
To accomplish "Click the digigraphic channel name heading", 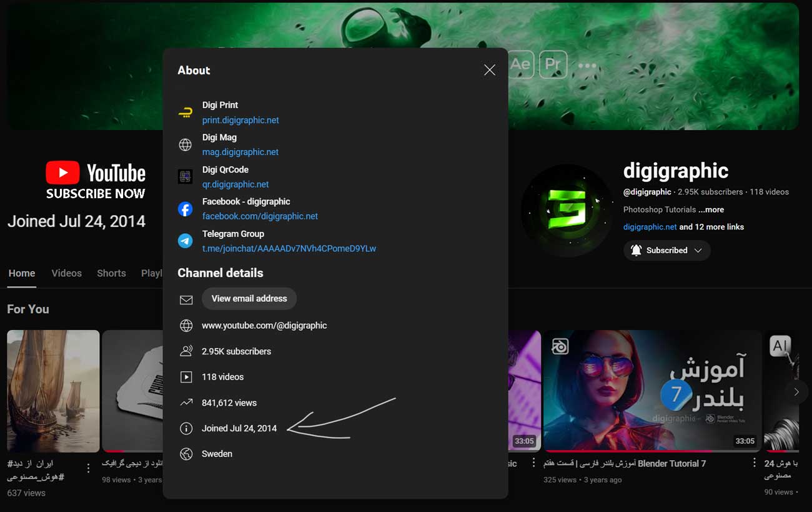I will (676, 171).
